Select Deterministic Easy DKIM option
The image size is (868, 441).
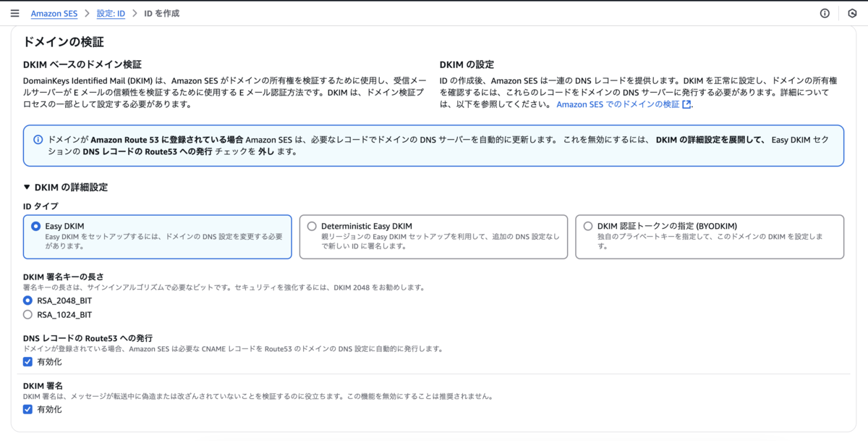point(433,236)
